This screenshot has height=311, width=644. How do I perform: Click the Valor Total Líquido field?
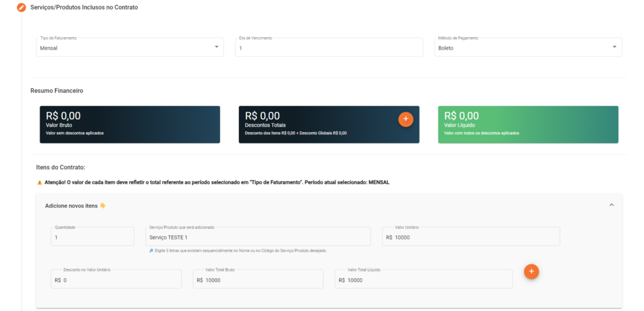423,280
